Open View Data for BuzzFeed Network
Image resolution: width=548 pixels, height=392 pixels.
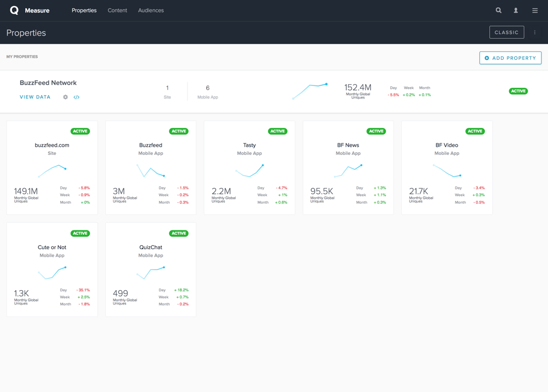[x=35, y=97]
